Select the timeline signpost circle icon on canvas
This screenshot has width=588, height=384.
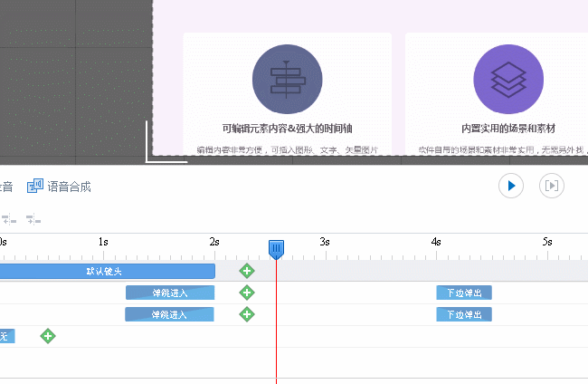[288, 79]
